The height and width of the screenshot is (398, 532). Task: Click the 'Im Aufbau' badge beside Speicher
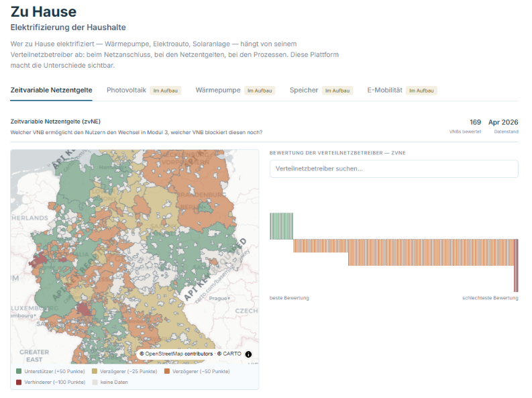(337, 91)
